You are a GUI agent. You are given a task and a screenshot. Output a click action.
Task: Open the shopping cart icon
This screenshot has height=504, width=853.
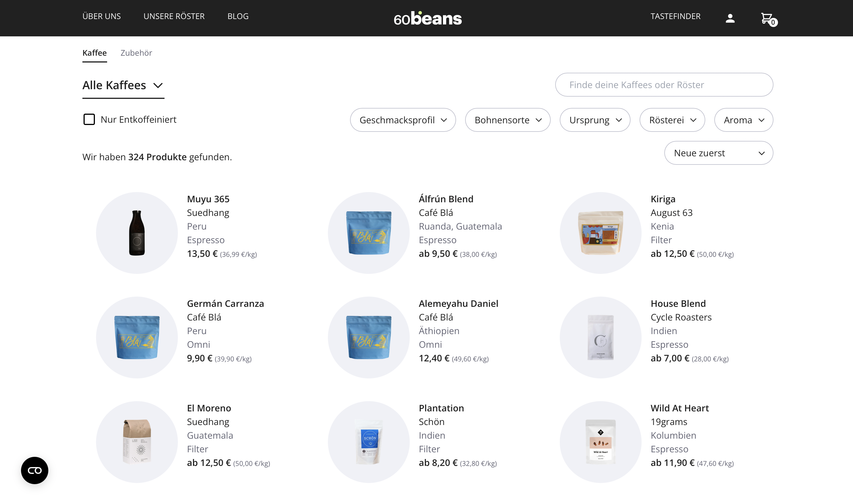tap(768, 19)
